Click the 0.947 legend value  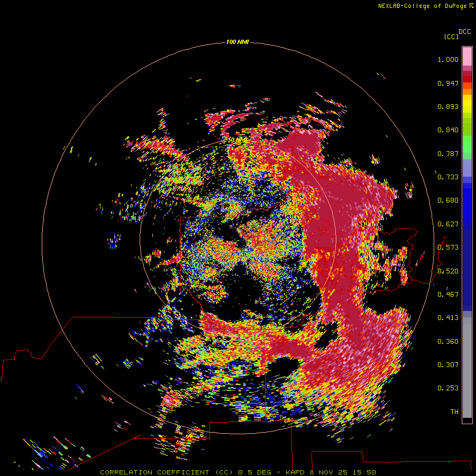448,83
